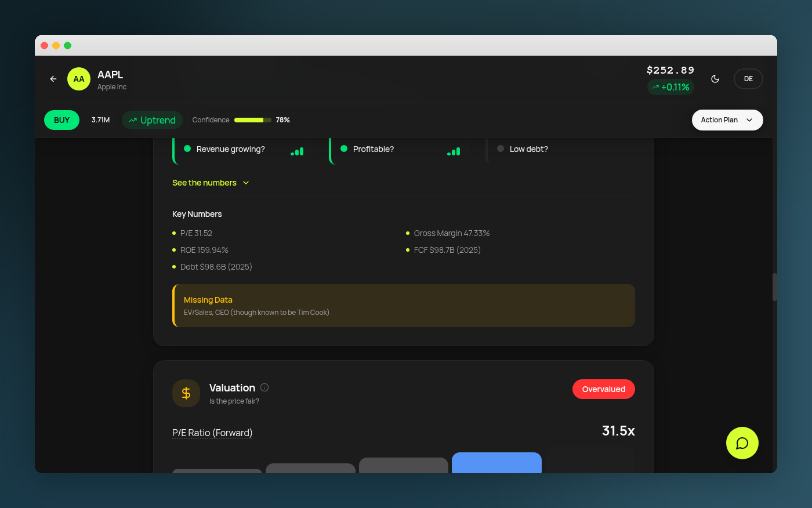
Task: Click the bar chart icon beside Profitable?
Action: [454, 152]
